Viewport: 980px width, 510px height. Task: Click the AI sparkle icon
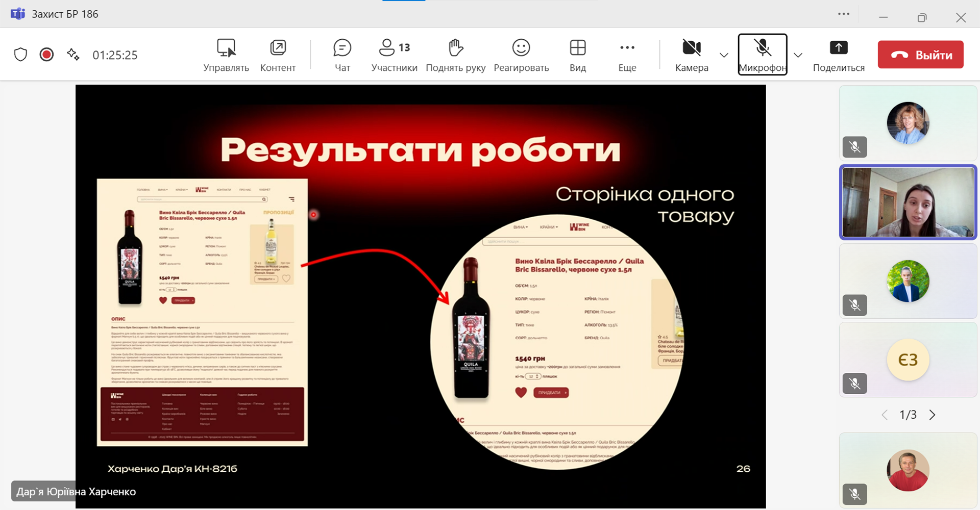click(73, 55)
